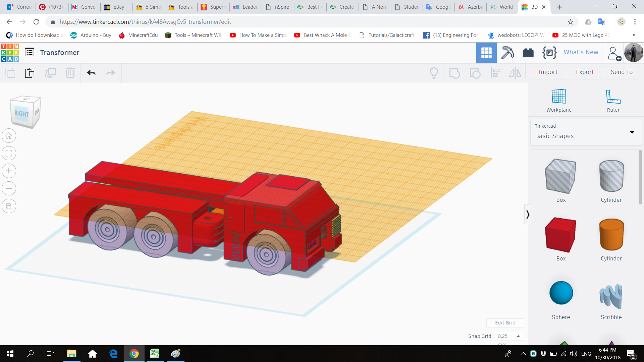Open Minecraft blocks mode pickaxe icon
This screenshot has height=362, width=644.
point(507,53)
